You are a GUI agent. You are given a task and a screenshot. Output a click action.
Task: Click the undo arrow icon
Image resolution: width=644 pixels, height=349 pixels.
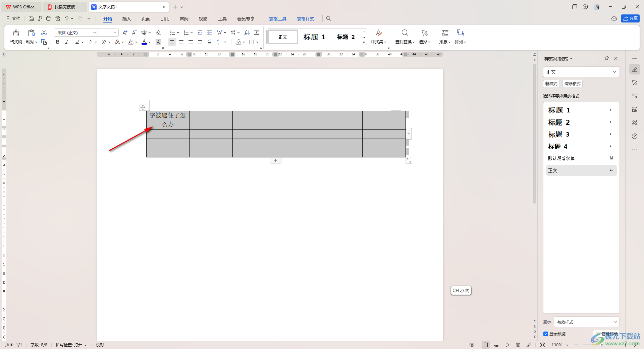coord(66,18)
